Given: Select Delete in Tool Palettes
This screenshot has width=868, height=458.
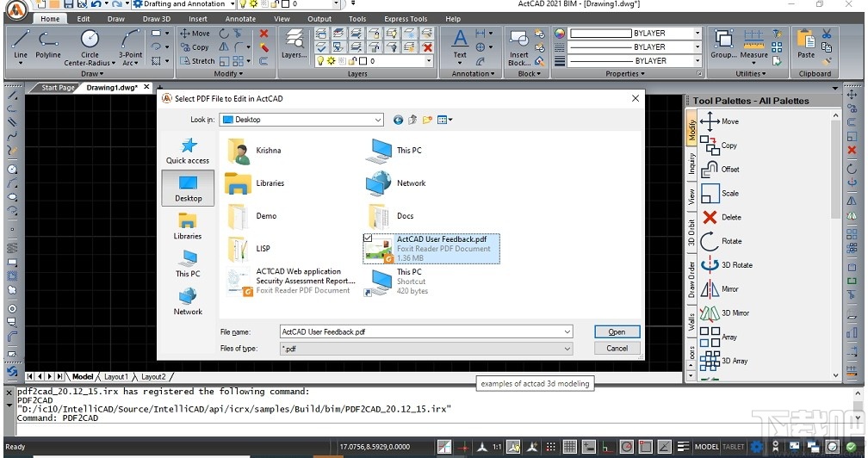Looking at the screenshot, I should coord(721,217).
